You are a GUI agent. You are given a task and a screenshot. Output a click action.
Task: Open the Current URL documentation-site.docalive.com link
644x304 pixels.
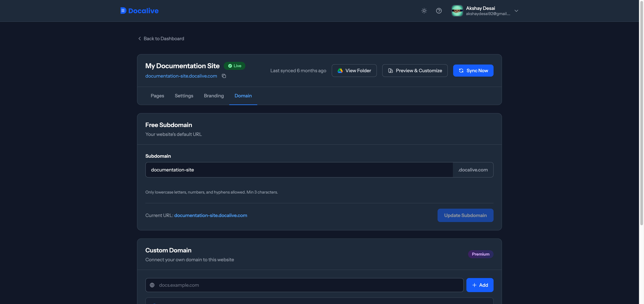click(210, 215)
